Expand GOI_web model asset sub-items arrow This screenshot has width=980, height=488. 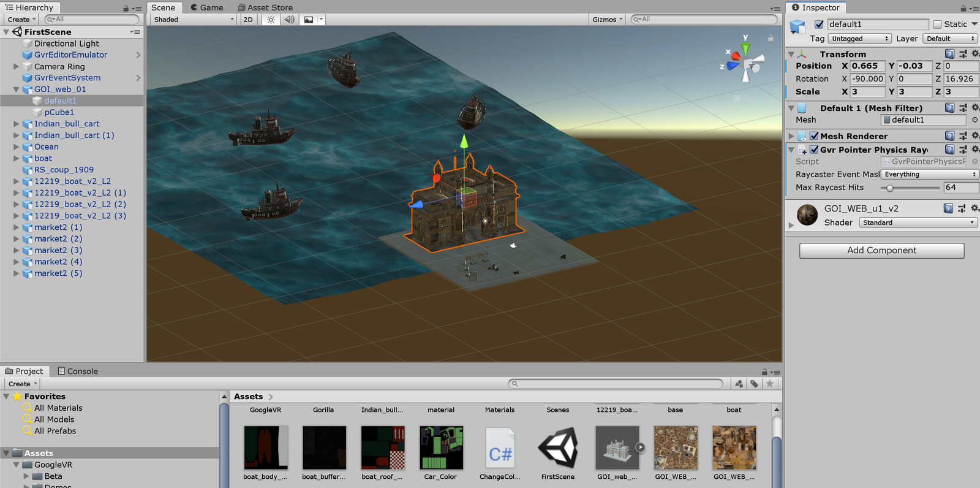point(640,448)
